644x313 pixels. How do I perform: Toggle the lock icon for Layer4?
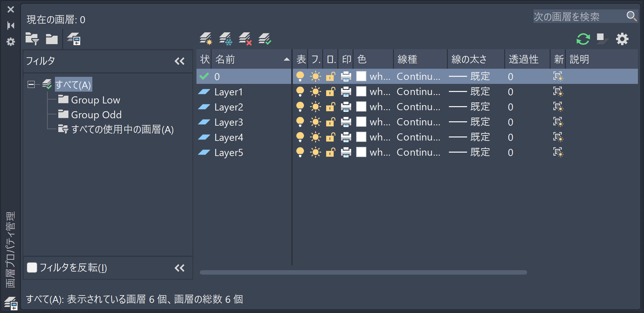330,137
